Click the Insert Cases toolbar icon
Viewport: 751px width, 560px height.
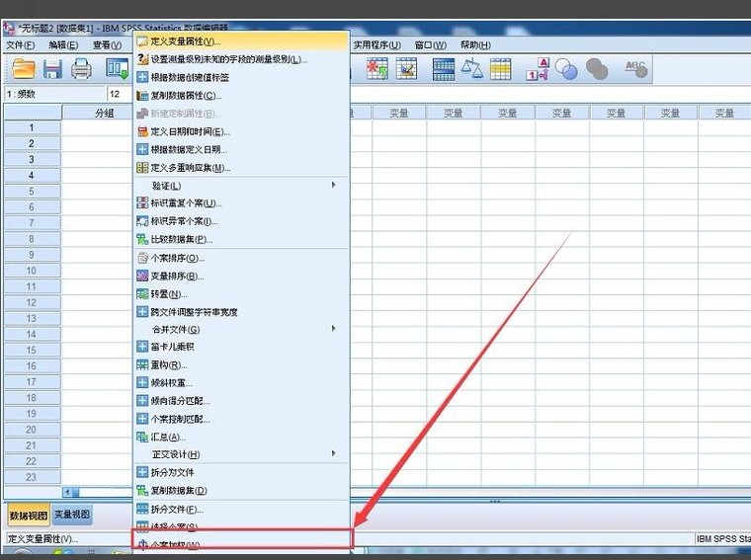(376, 69)
